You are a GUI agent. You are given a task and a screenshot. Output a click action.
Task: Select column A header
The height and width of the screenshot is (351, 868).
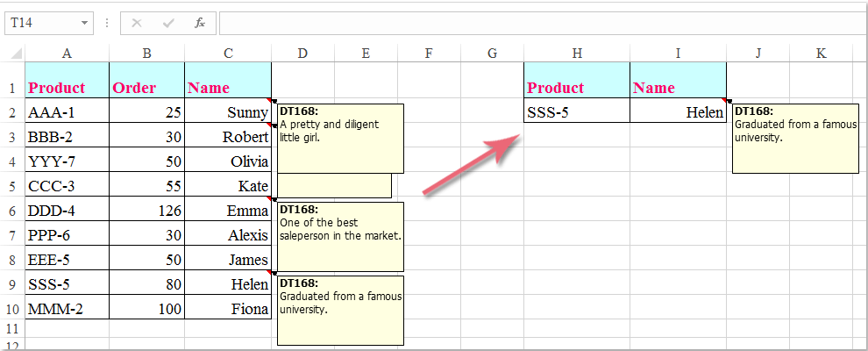tap(67, 54)
